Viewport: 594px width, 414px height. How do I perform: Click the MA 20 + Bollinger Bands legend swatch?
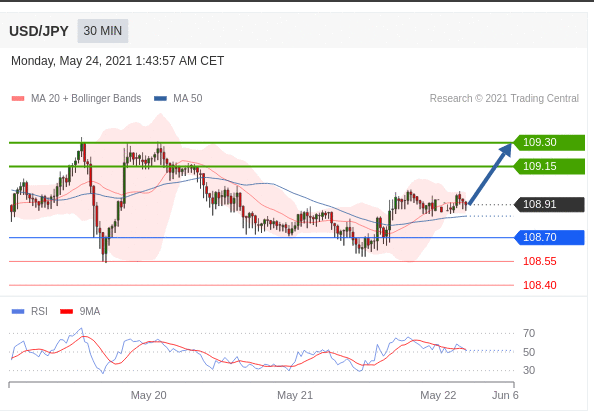click(18, 98)
